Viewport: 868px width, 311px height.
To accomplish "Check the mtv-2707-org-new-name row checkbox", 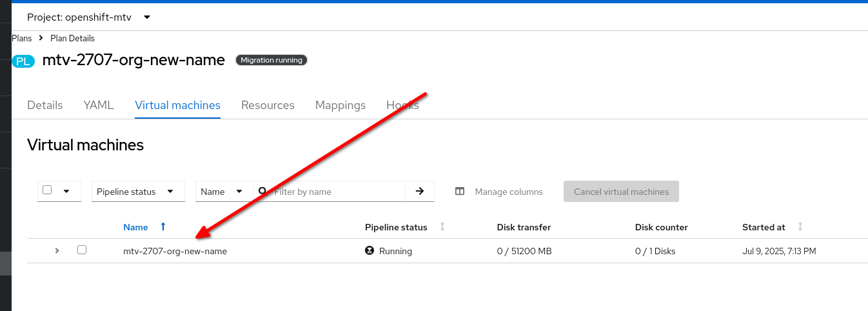I will point(82,250).
